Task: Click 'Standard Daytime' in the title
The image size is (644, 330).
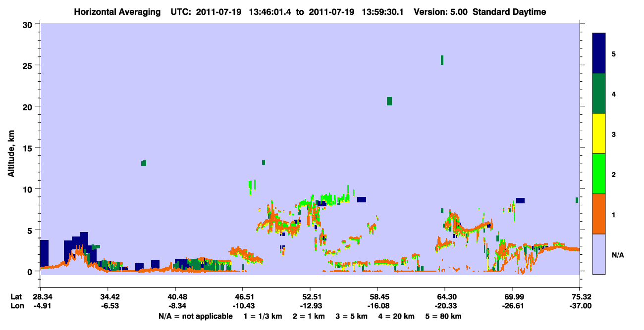Action: click(x=509, y=12)
